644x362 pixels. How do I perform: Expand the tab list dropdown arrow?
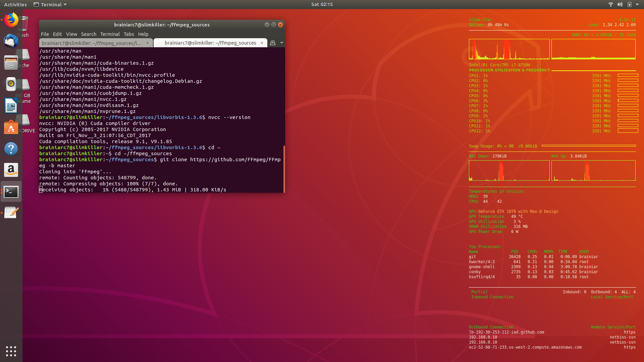pyautogui.click(x=282, y=43)
